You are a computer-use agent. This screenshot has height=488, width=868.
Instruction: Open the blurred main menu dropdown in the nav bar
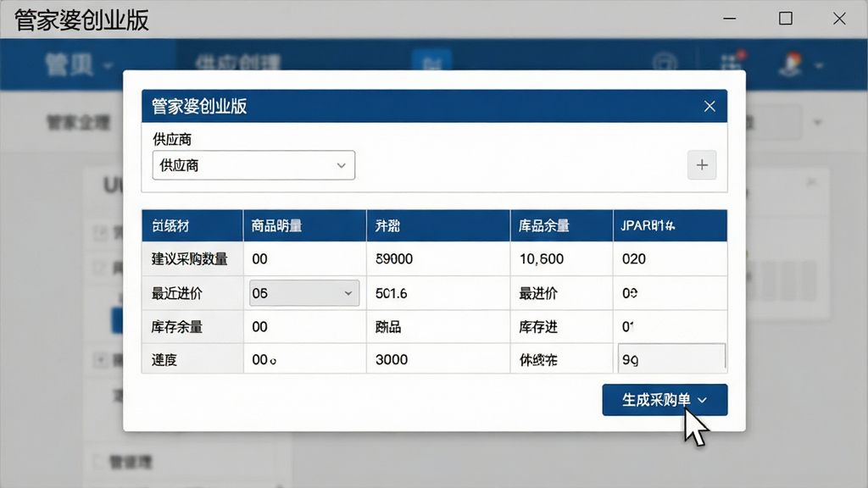tap(79, 65)
